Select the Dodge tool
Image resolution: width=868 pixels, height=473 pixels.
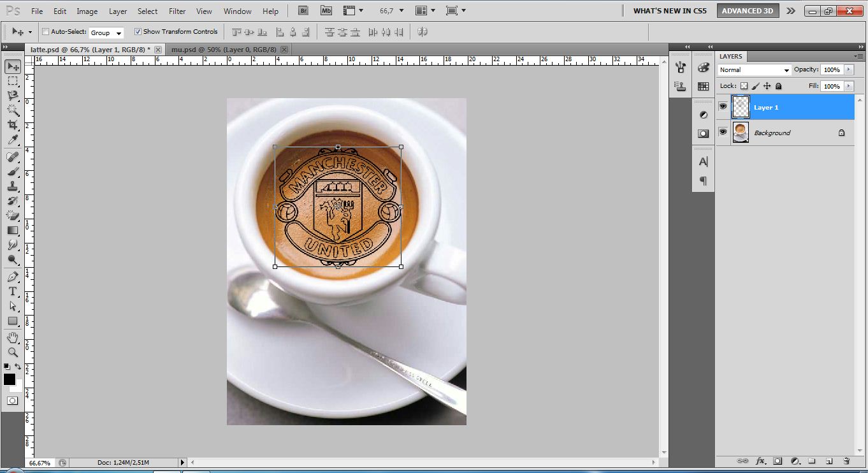[x=13, y=259]
